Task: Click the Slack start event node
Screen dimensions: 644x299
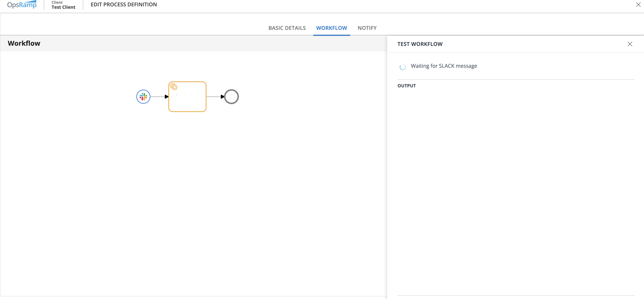Action: (x=143, y=97)
